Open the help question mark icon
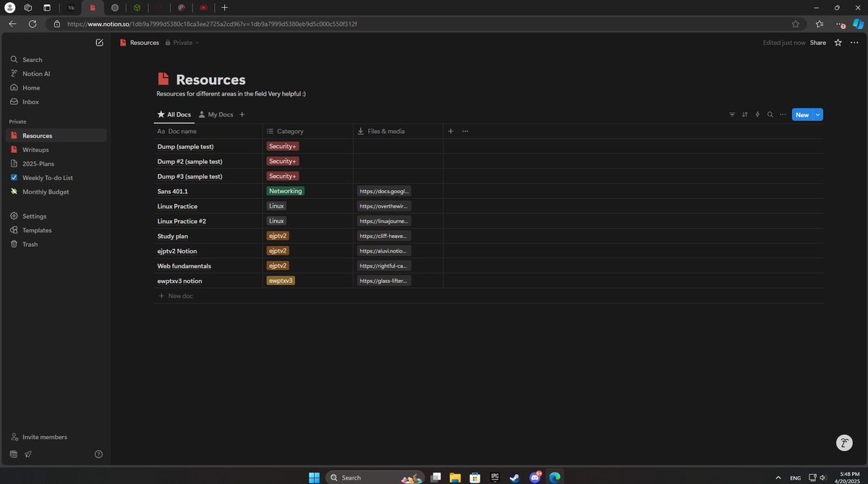The width and height of the screenshot is (868, 484). 99,454
